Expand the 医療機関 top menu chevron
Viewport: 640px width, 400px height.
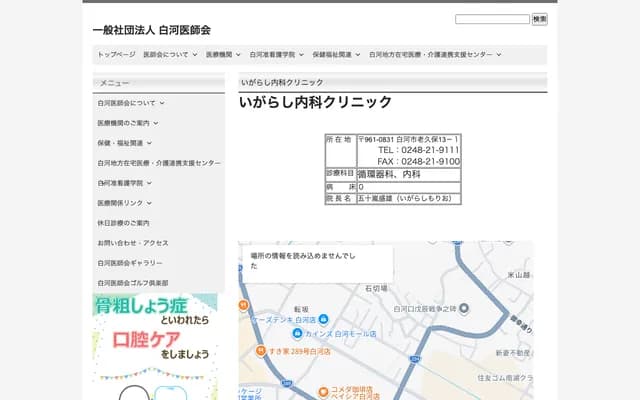[x=238, y=54]
